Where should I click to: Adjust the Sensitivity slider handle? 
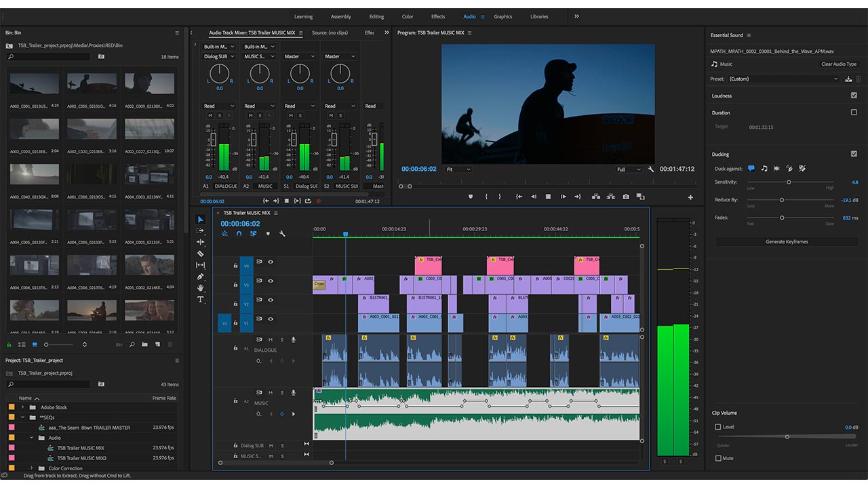(789, 182)
